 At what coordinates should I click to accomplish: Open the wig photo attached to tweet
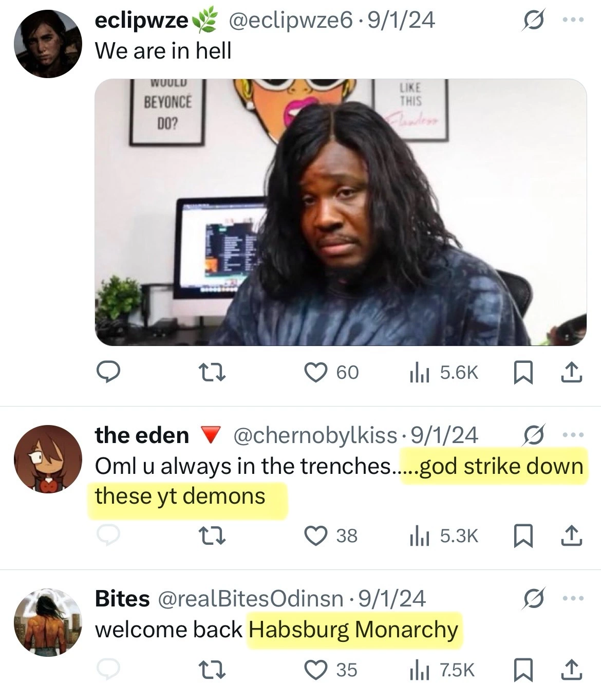click(341, 212)
